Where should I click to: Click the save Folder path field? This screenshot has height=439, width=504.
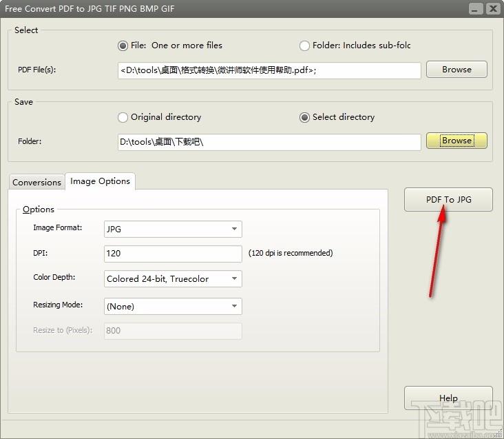(269, 142)
